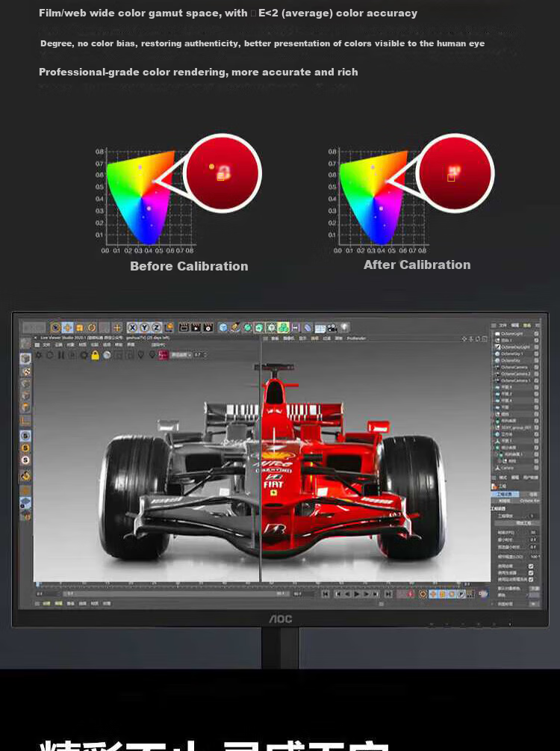Click the ProRender menu in the viewport
560x751 pixels.
tap(357, 339)
